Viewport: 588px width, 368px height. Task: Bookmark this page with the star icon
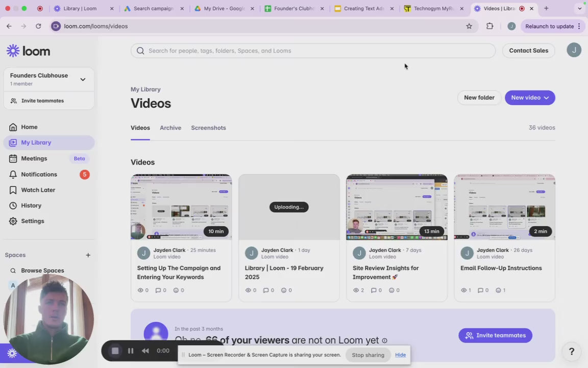[469, 26]
